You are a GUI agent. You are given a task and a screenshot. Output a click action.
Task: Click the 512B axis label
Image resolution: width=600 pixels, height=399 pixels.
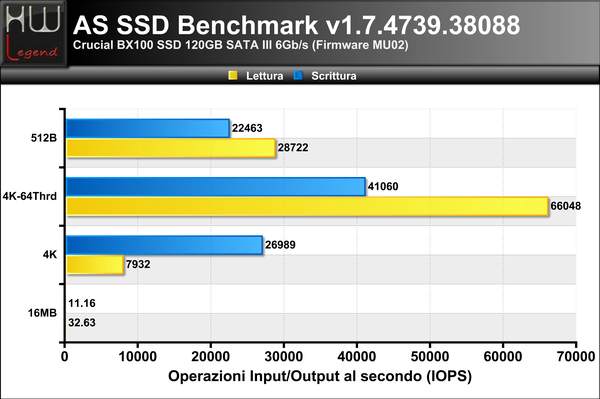click(x=44, y=138)
